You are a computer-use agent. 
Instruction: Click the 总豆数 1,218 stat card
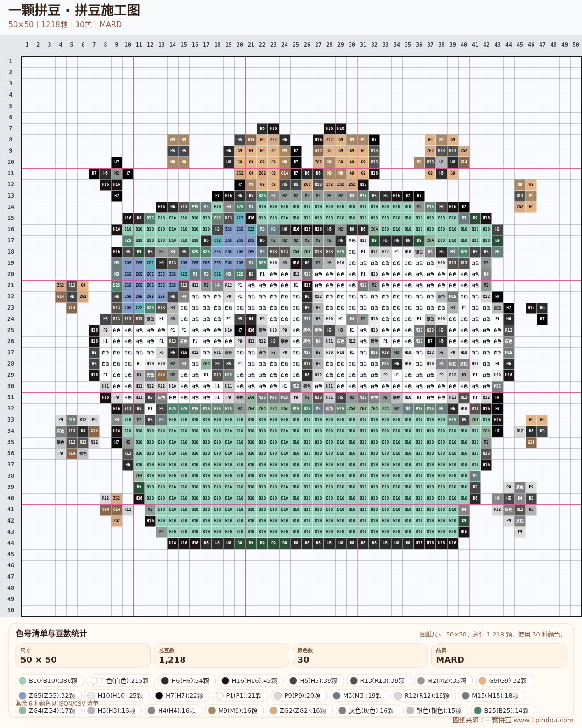222,656
